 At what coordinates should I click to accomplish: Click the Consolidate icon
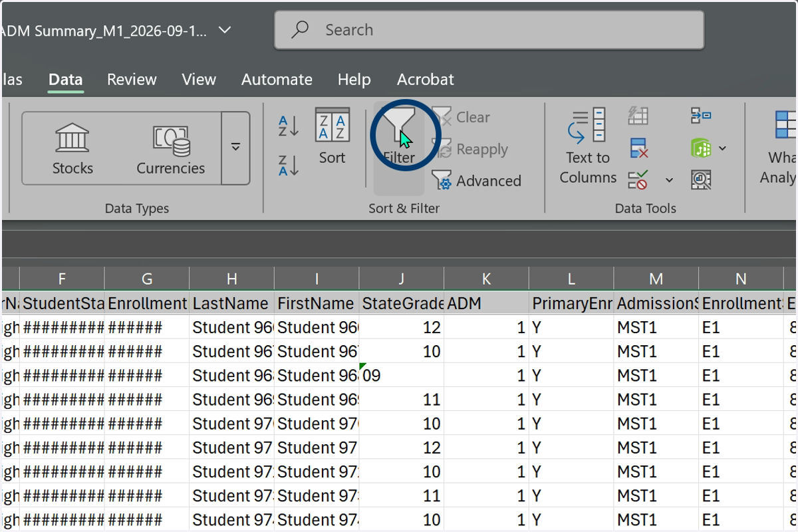(701, 116)
